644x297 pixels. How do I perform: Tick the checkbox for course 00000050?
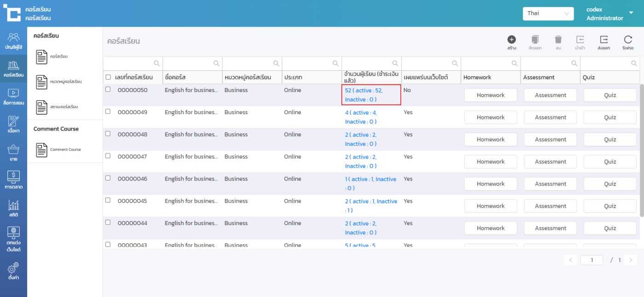coord(108,89)
